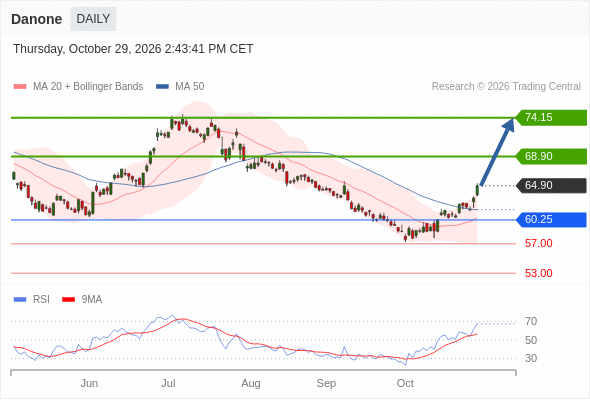The height and width of the screenshot is (400, 590).
Task: Click the 64.90 black last price tag
Action: (551, 185)
